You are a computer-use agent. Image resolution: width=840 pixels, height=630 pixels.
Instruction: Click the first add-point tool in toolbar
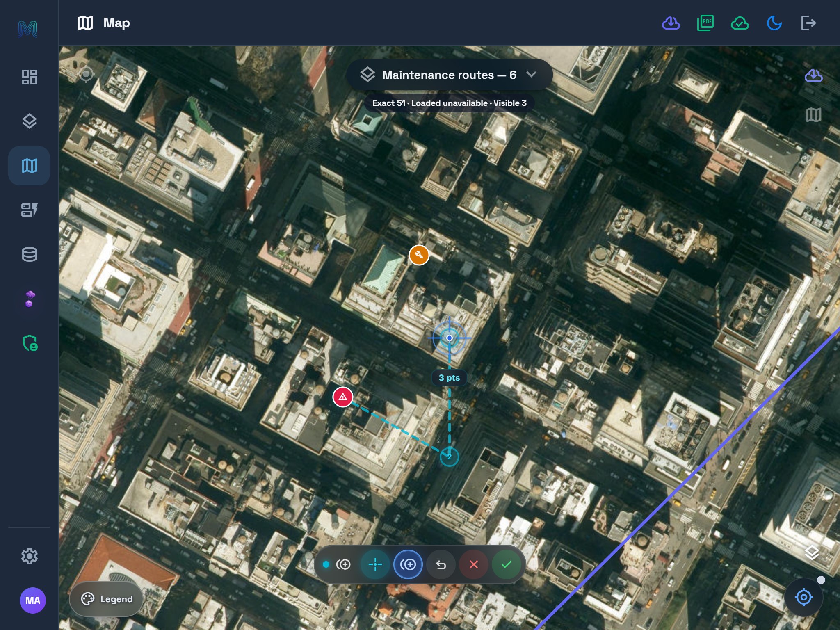[343, 565]
